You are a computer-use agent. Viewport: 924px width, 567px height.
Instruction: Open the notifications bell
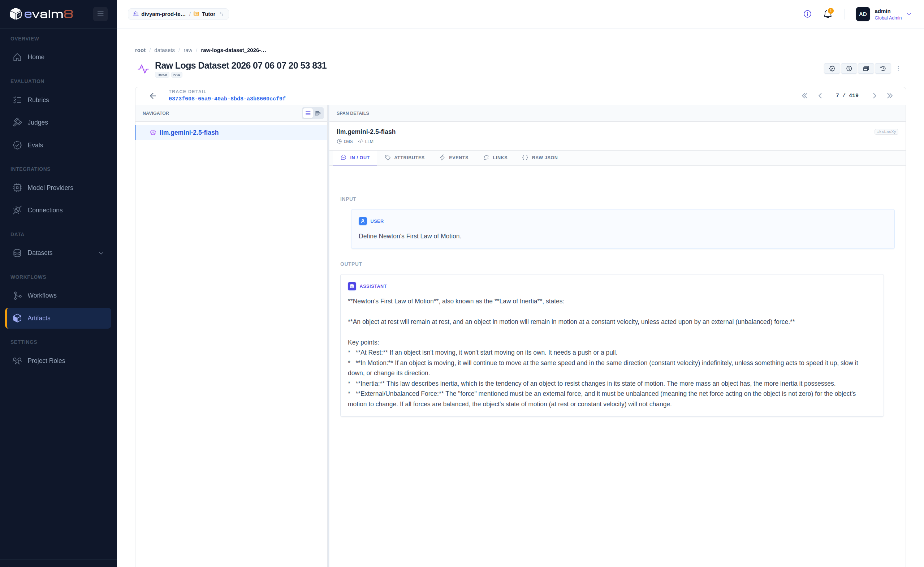coord(828,14)
